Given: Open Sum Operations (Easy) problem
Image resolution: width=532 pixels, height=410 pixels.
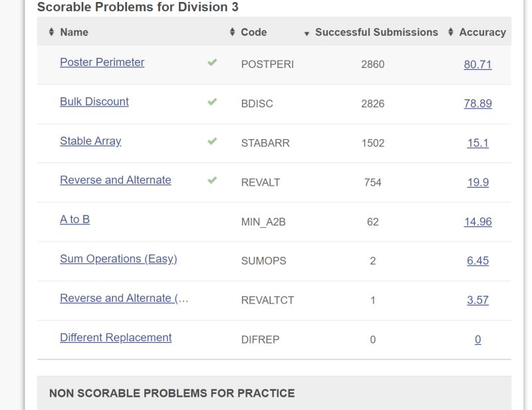Looking at the screenshot, I should click(x=118, y=259).
